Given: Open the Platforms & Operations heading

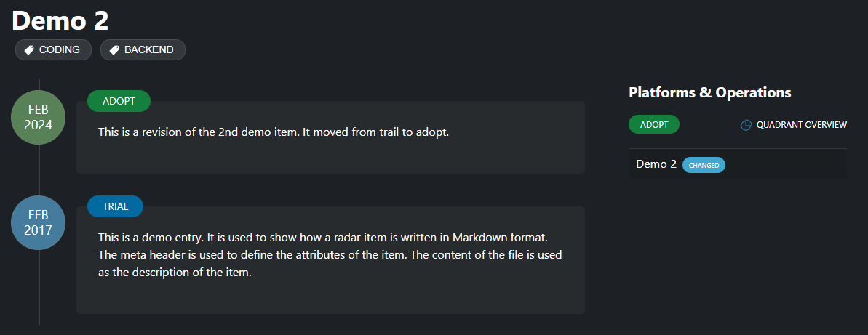Looking at the screenshot, I should click(x=709, y=93).
